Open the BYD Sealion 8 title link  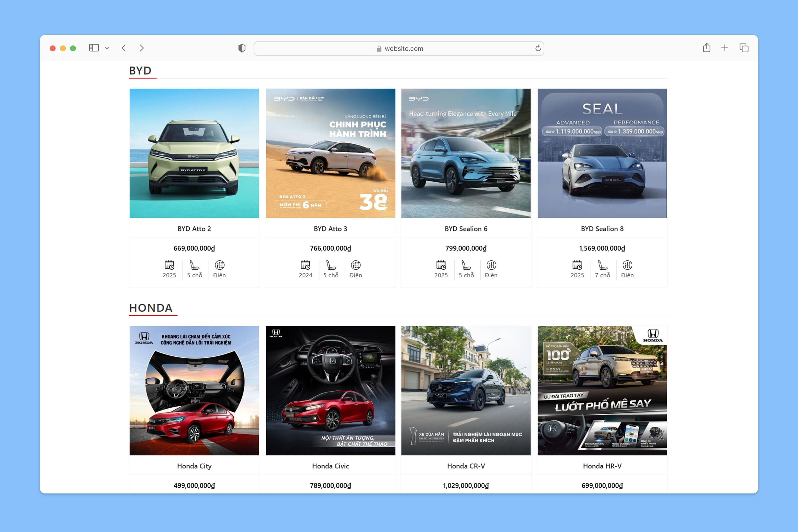click(x=602, y=229)
